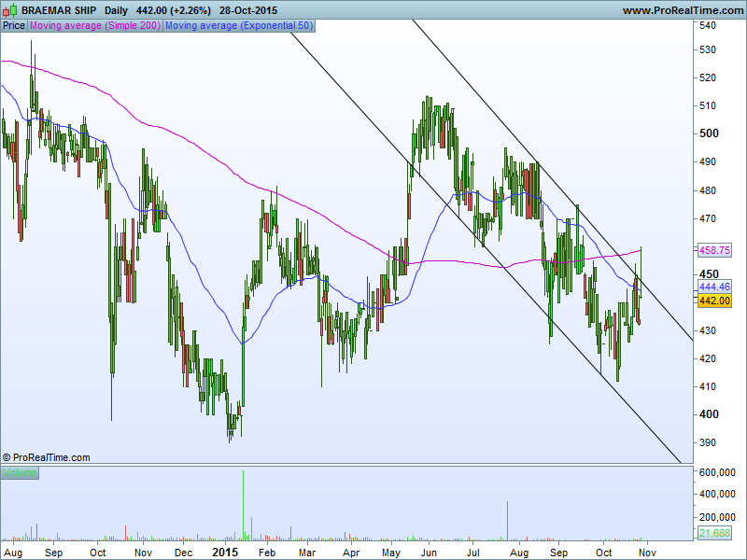This screenshot has width=747, height=560.
Task: Click the 21,688 volume value tag
Action: click(x=714, y=533)
